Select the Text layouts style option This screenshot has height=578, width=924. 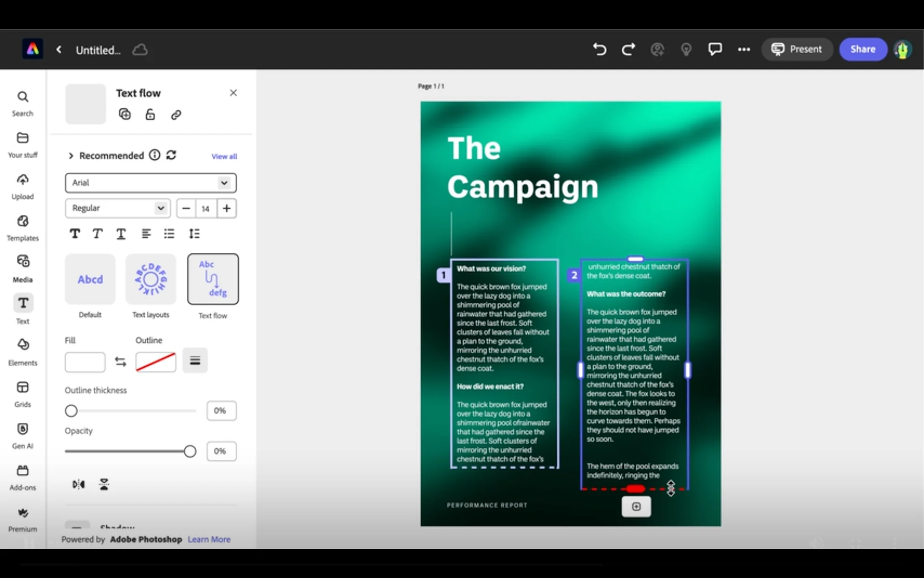click(151, 279)
